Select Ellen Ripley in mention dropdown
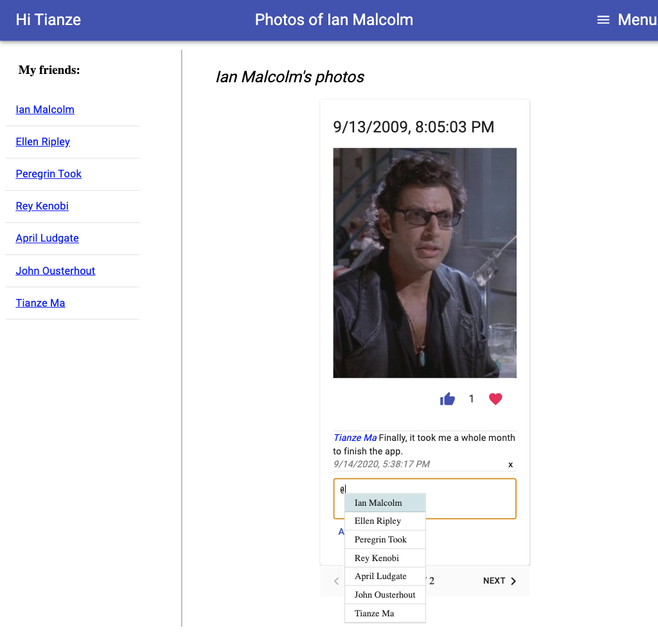 386,521
